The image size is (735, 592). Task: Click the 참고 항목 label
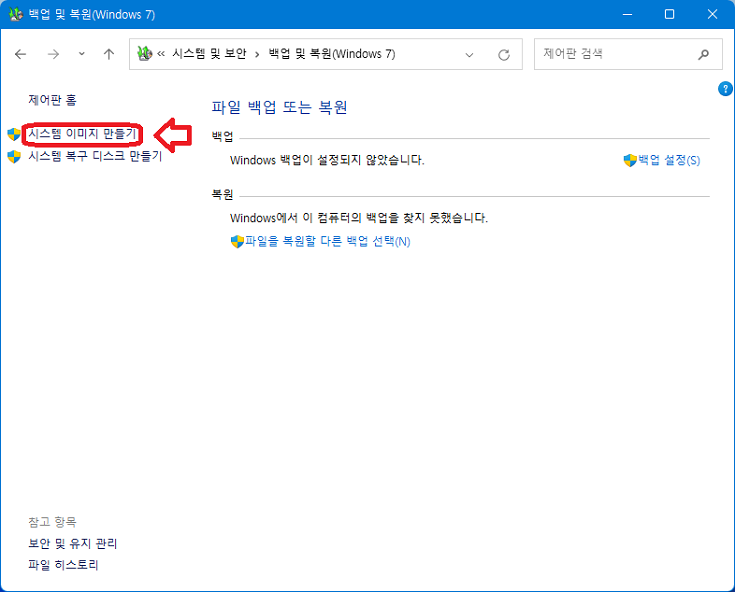pyautogui.click(x=52, y=522)
